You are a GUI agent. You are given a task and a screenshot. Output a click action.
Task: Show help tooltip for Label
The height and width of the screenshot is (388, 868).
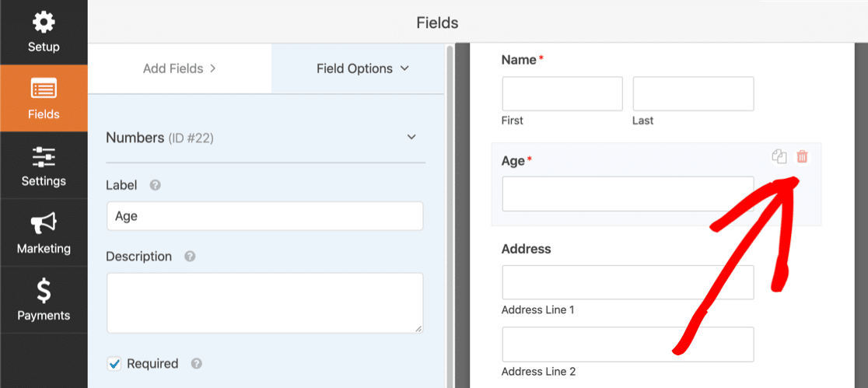pyautogui.click(x=156, y=186)
